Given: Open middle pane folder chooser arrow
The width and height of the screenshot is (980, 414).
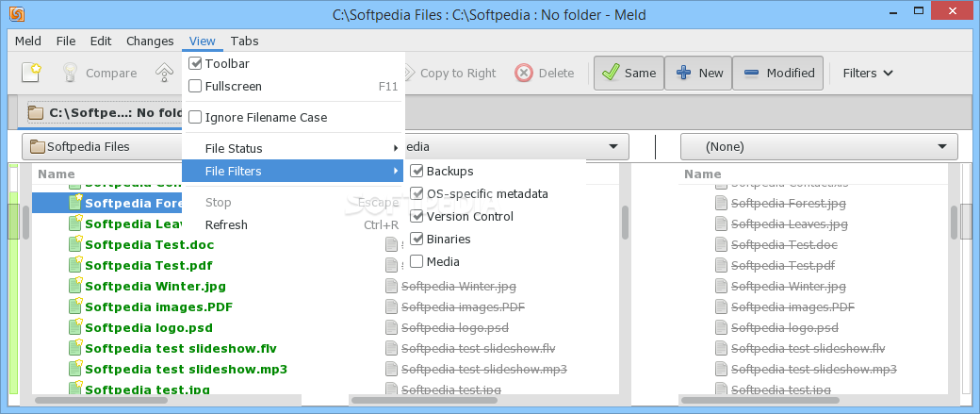Looking at the screenshot, I should (613, 147).
